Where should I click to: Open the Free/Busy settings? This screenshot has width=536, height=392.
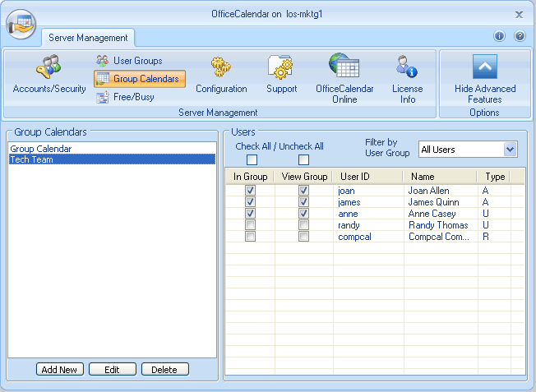click(126, 97)
